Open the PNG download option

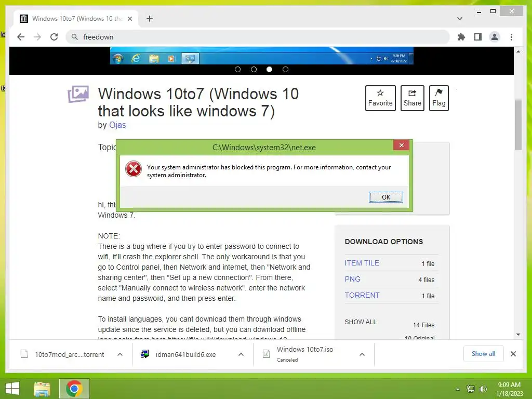(353, 279)
